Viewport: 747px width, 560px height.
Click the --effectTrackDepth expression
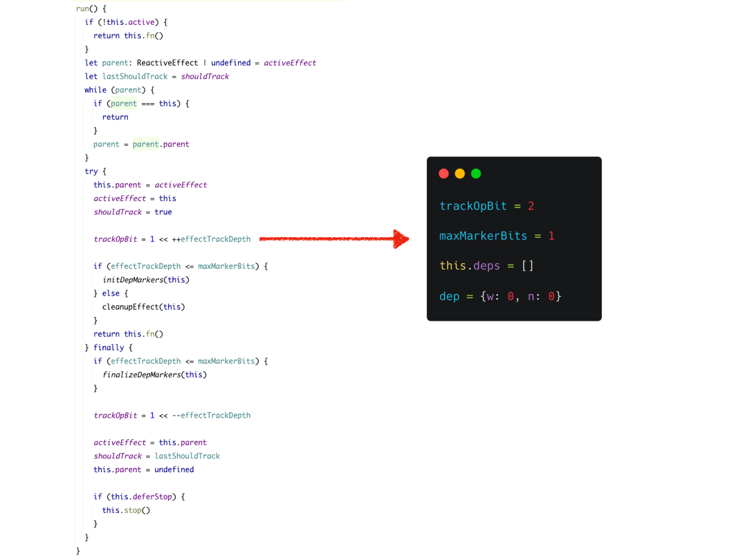(211, 416)
